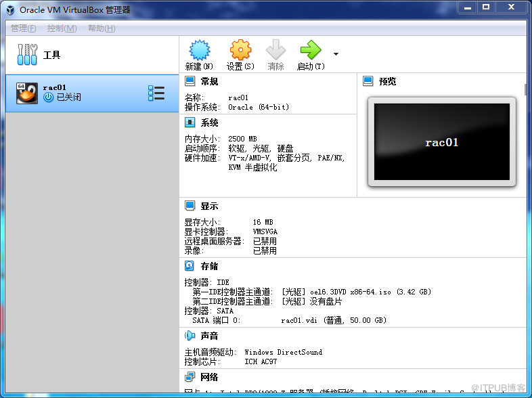The height and width of the screenshot is (398, 532).
Task: Open the Storage (存储) section header
Action: [209, 267]
